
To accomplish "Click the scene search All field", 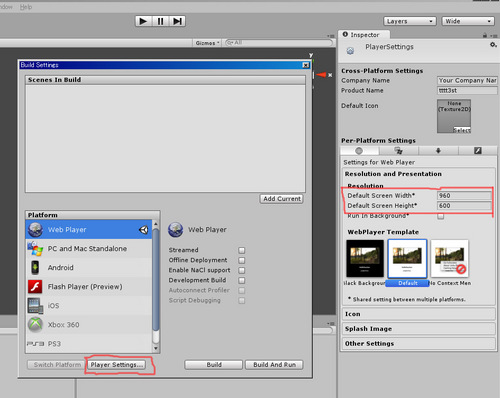I will tap(279, 43).
